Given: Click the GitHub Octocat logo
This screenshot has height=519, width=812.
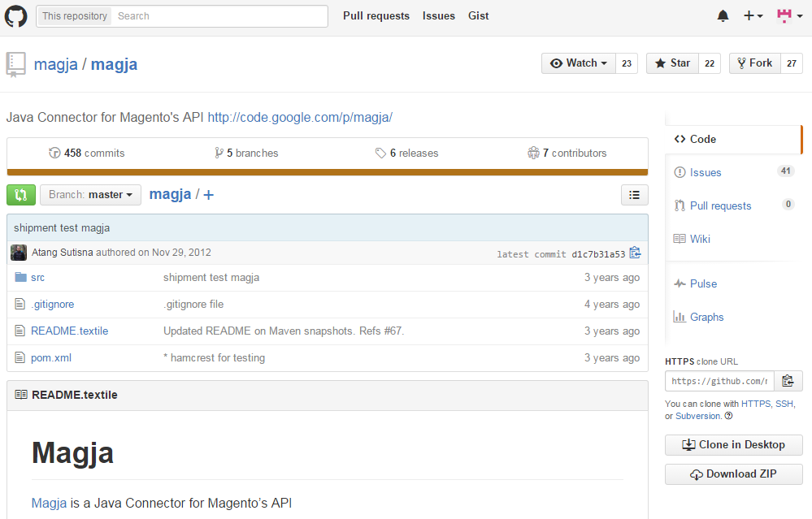Looking at the screenshot, I should tap(15, 16).
